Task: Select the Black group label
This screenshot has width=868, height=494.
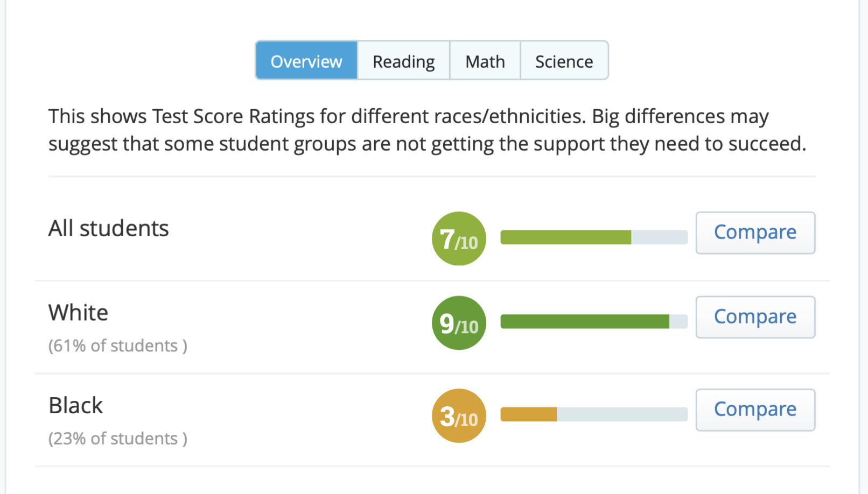Action: (x=76, y=405)
